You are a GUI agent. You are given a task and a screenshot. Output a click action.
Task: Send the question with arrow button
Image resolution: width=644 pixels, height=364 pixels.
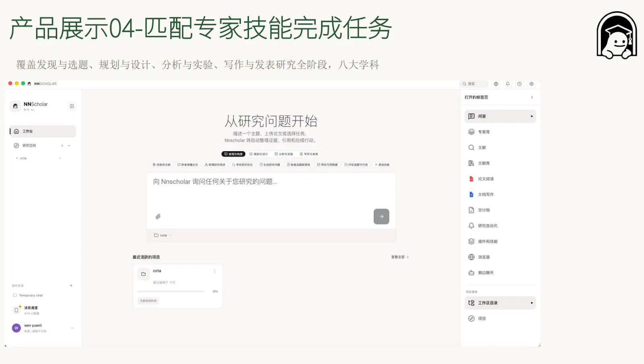[x=381, y=216]
